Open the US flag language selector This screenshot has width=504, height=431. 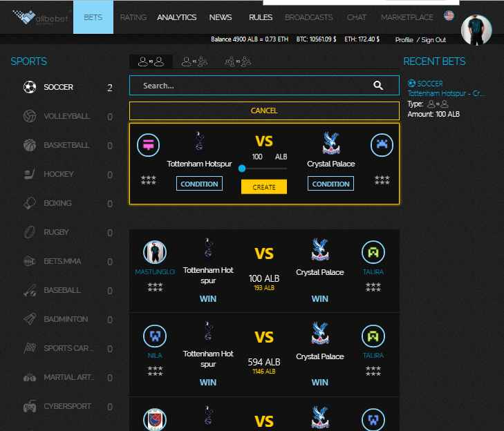point(449,15)
